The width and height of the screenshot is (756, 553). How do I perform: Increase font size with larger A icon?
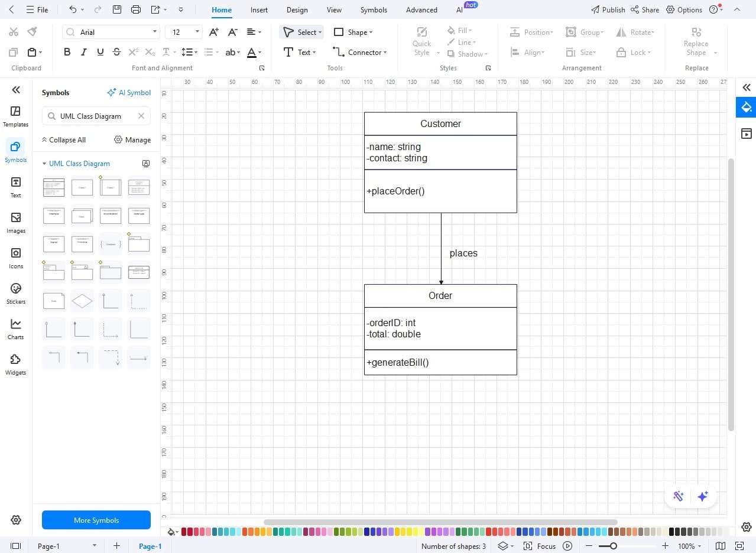click(214, 32)
